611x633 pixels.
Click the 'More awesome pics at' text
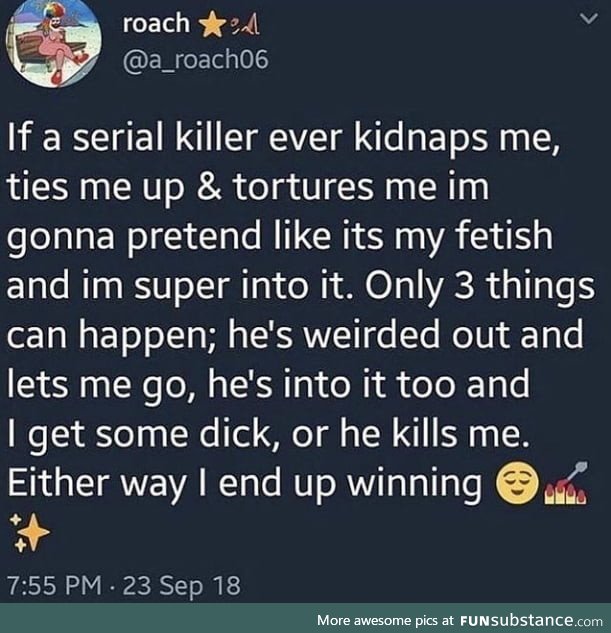385,620
